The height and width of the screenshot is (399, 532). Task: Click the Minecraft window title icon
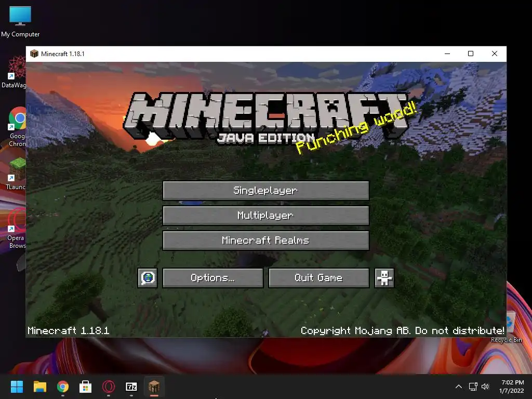pos(34,54)
